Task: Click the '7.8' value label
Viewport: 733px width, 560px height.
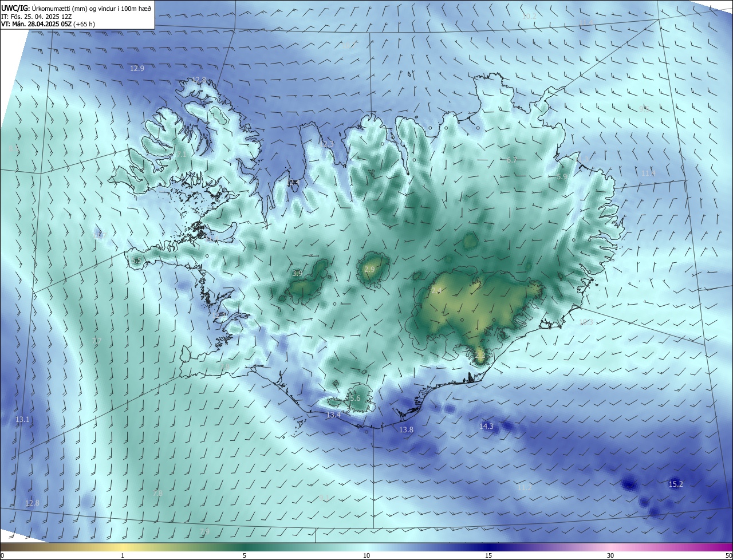Action: click(x=158, y=493)
